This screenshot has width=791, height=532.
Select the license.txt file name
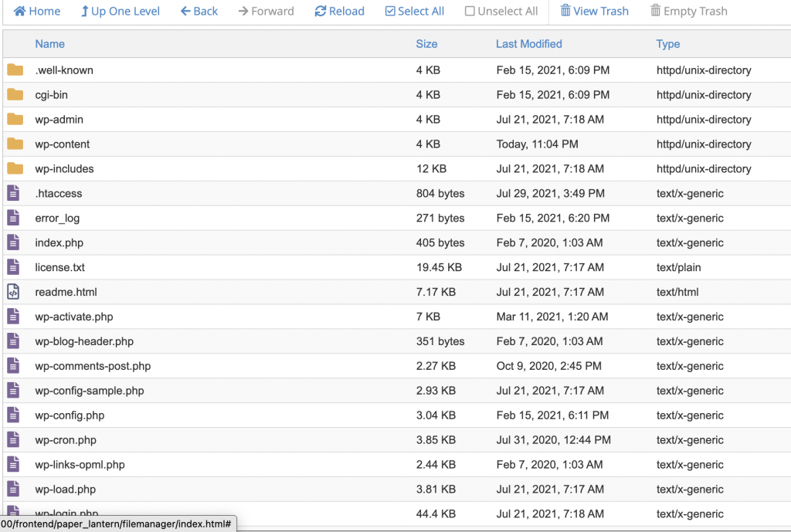[60, 267]
